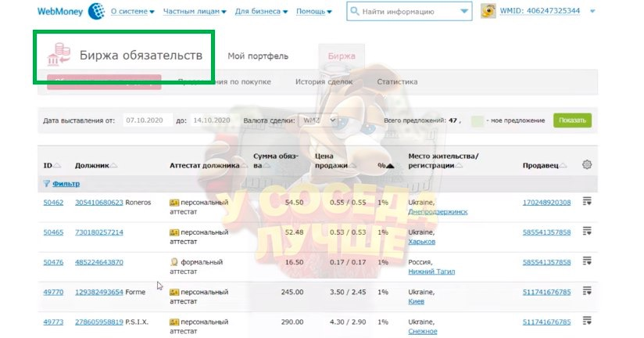
Task: Open table settings gear icon
Action: [587, 165]
